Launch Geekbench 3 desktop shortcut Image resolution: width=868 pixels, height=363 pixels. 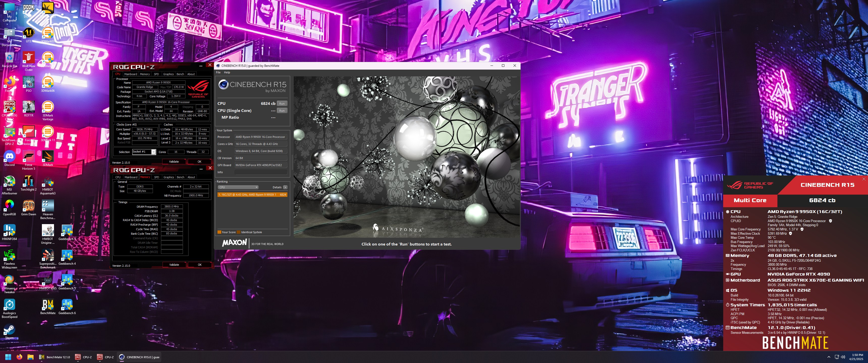pos(67,232)
